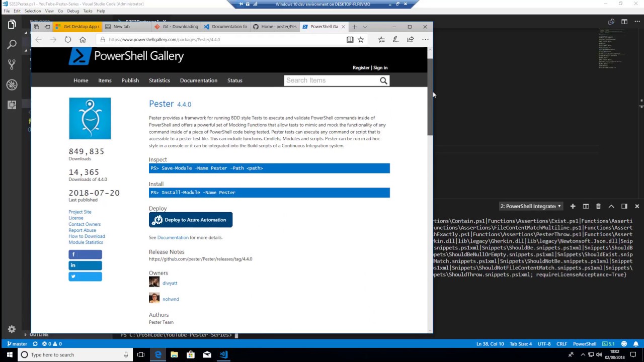Image resolution: width=644 pixels, height=362 pixels.
Task: Open VS Code File menu
Action: [7, 11]
